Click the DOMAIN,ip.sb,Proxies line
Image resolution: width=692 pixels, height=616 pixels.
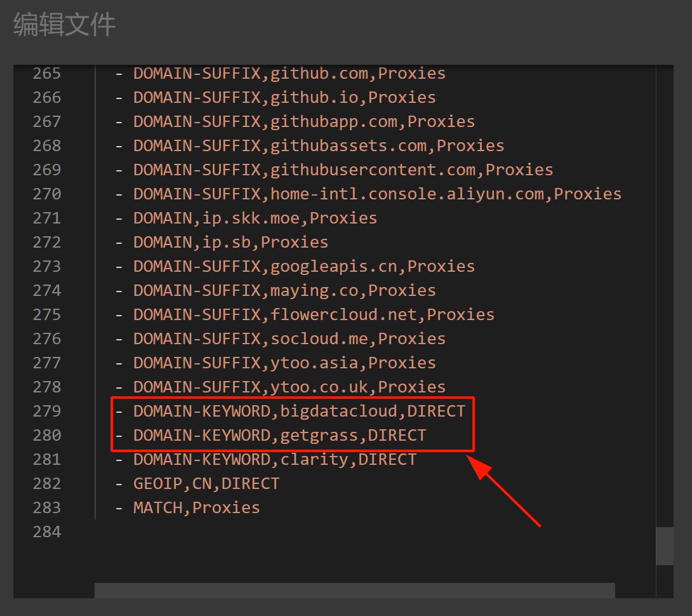[x=231, y=243]
